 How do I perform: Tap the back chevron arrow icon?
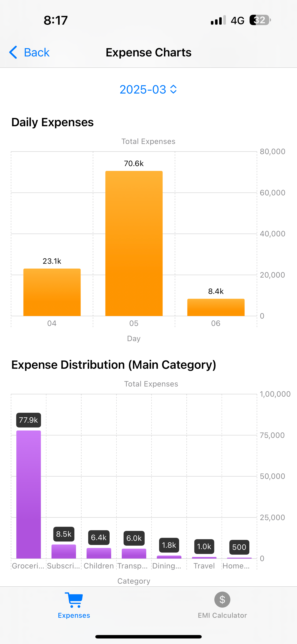click(x=13, y=52)
